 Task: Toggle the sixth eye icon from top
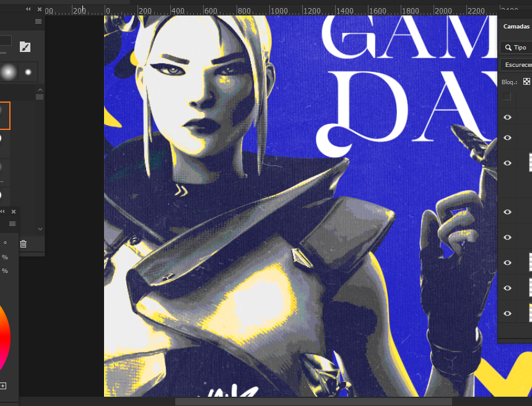[508, 263]
